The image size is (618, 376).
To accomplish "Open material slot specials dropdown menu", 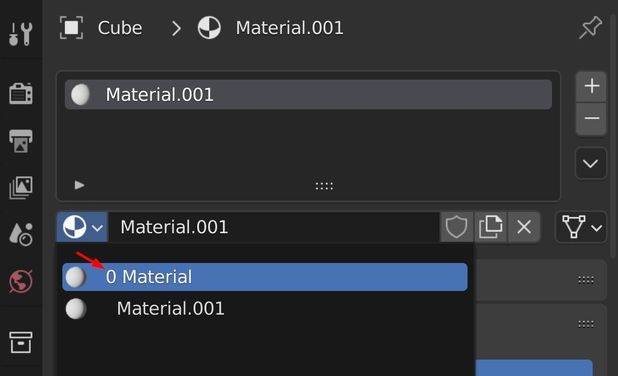I will pos(590,163).
